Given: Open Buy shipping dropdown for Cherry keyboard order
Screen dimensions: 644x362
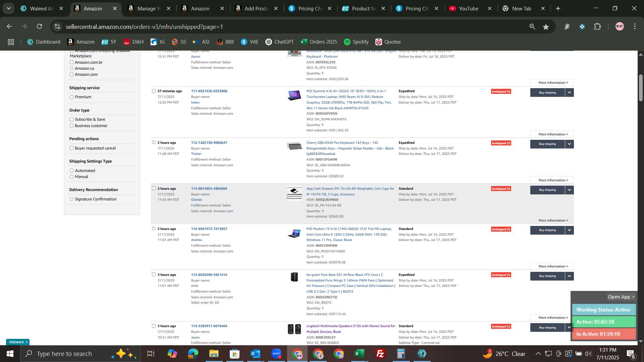Looking at the screenshot, I should click(x=569, y=144).
